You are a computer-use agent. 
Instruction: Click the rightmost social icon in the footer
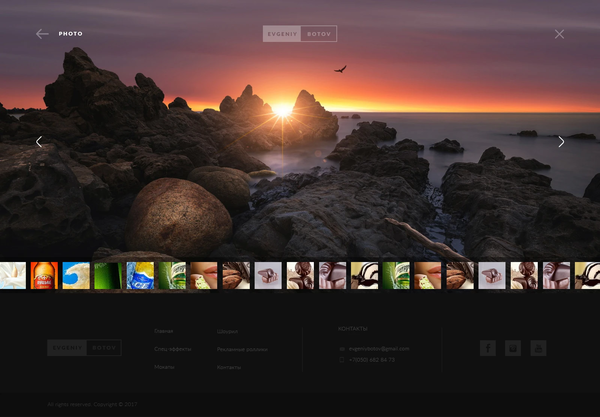point(539,348)
